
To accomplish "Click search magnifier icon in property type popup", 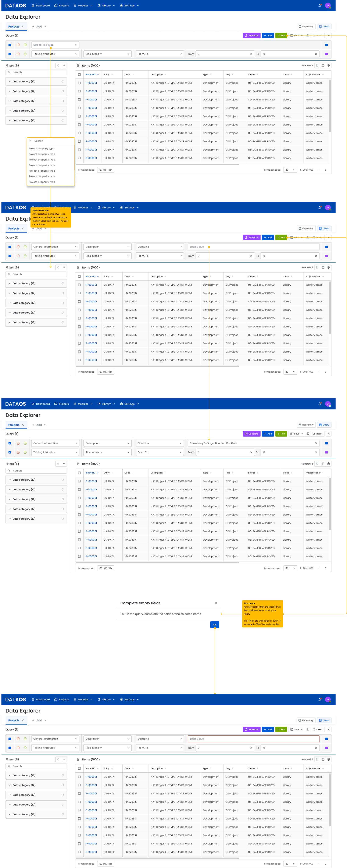I will [x=30, y=141].
